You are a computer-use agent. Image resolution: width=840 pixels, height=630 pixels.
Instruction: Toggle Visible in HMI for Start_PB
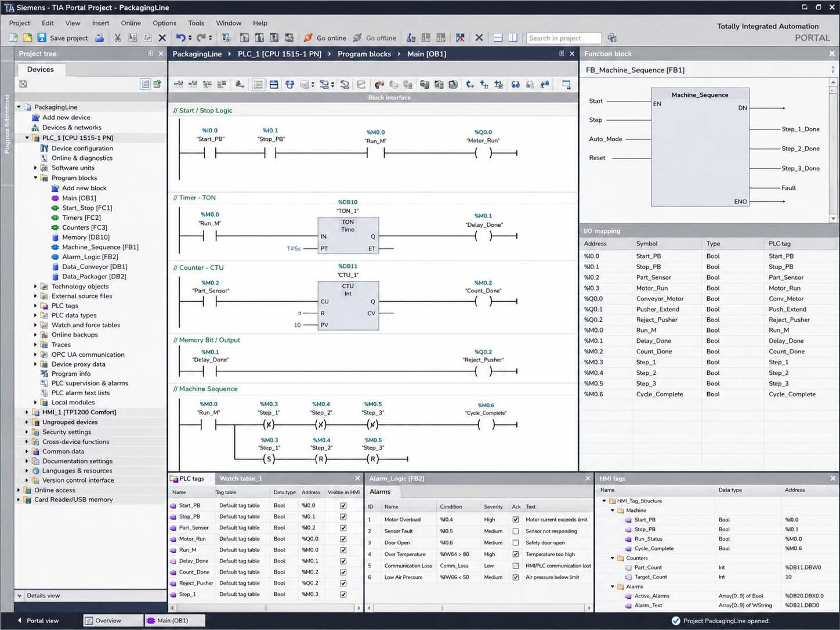(343, 506)
